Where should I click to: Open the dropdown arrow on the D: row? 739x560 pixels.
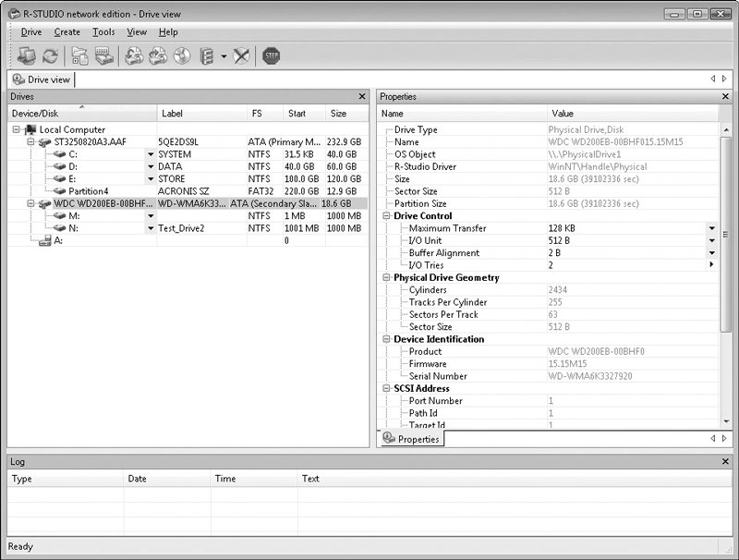[x=151, y=166]
